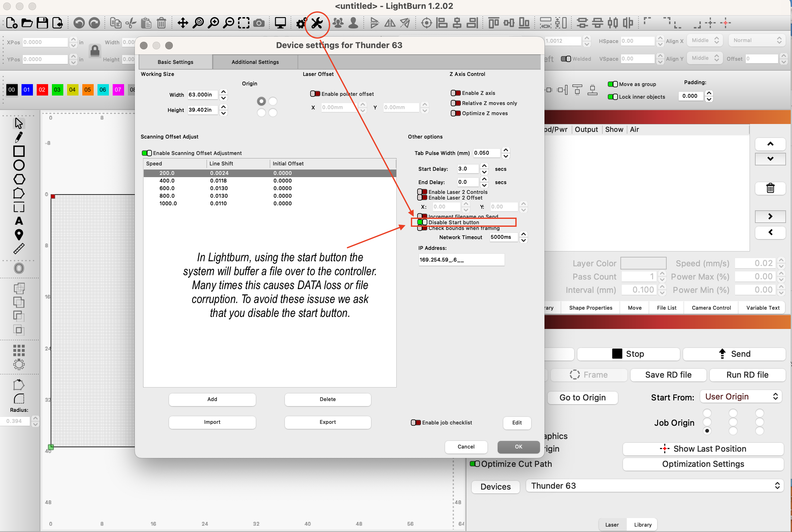This screenshot has width=792, height=532.
Task: Select the Ellipse tool
Action: point(19,165)
